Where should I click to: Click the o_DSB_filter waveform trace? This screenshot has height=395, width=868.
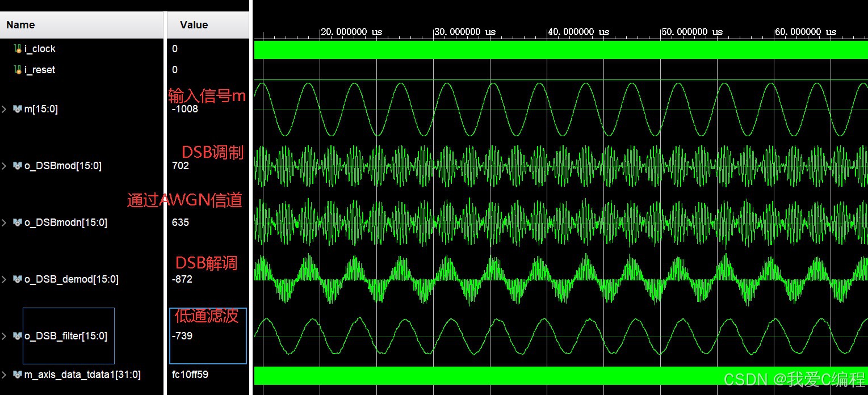[x=561, y=336]
